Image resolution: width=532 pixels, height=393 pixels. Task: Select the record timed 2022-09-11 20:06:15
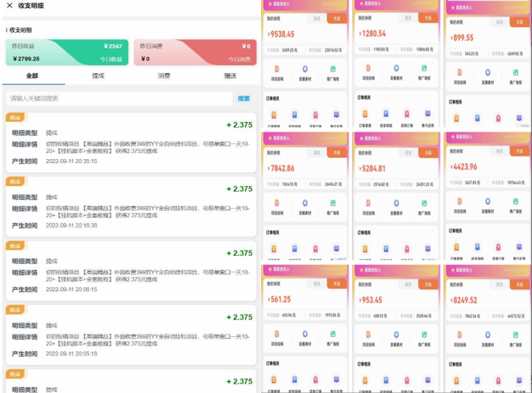tap(131, 271)
